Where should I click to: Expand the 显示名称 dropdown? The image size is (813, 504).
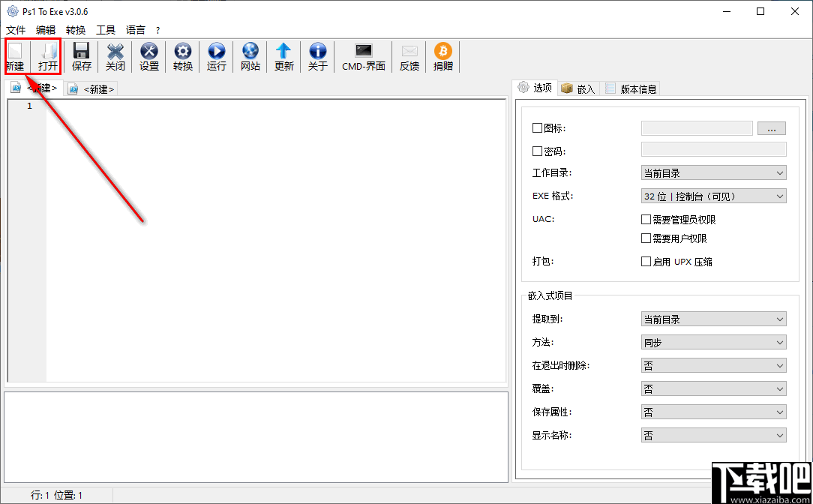coord(713,435)
